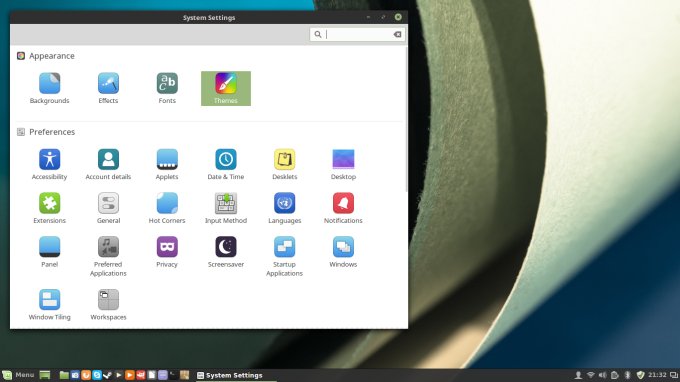Open the Applets settings
Viewport: 680px width, 382px height.
tap(167, 165)
